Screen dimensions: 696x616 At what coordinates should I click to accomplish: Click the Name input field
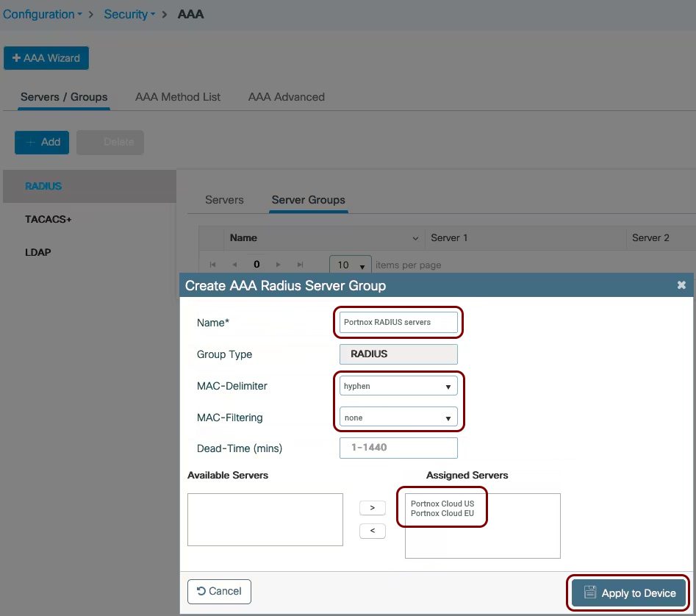(398, 322)
